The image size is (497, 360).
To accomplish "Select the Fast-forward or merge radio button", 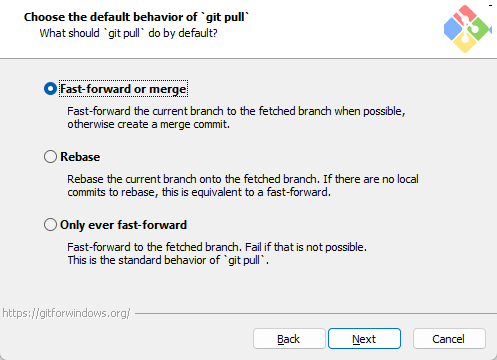I will coord(50,89).
